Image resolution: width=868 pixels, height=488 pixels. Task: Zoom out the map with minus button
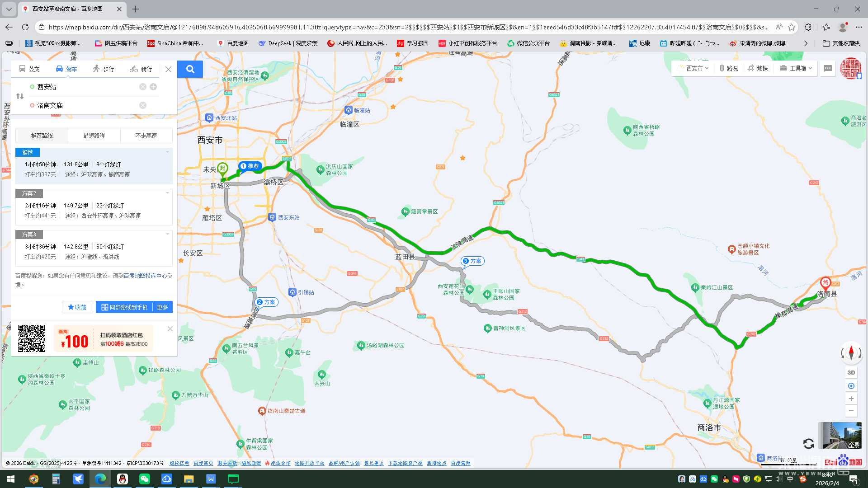click(851, 411)
